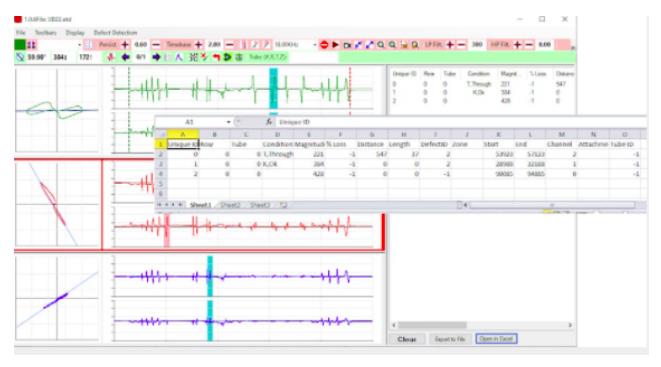Increase LP Filt with its plus button
This screenshot has width=661, height=367.
pos(450,45)
